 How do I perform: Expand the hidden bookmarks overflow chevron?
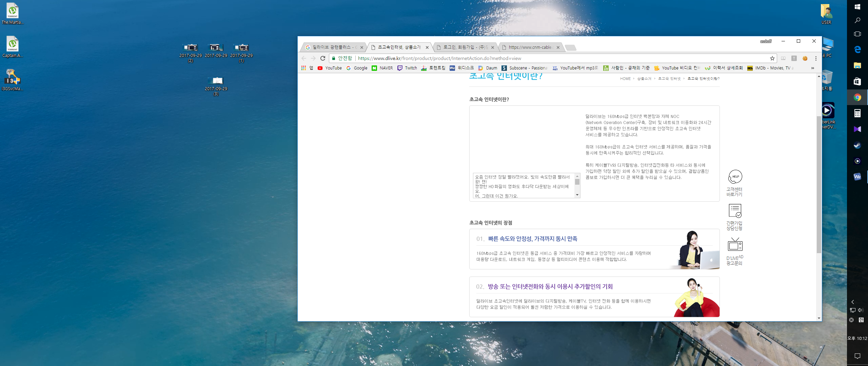[812, 68]
